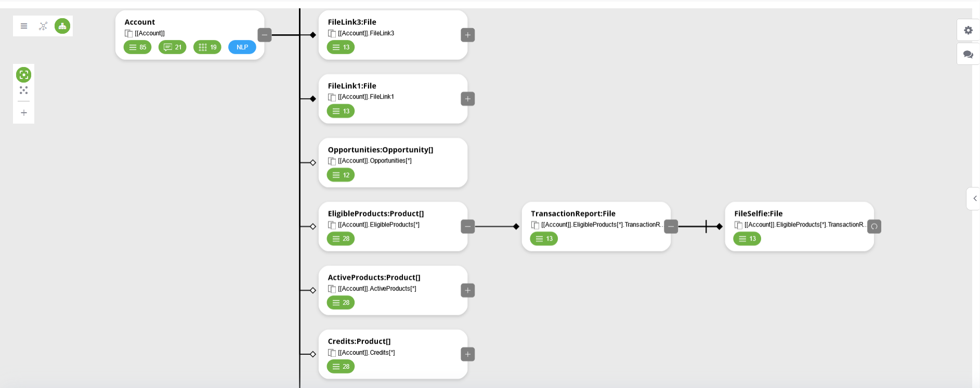Collapse the TransactionReport:File node
This screenshot has width=980, height=388.
[x=671, y=226]
